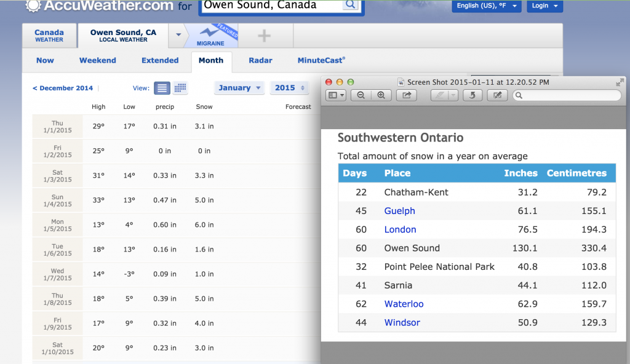Viewport: 630px width, 364px height.
Task: Click the London link
Action: pos(400,229)
